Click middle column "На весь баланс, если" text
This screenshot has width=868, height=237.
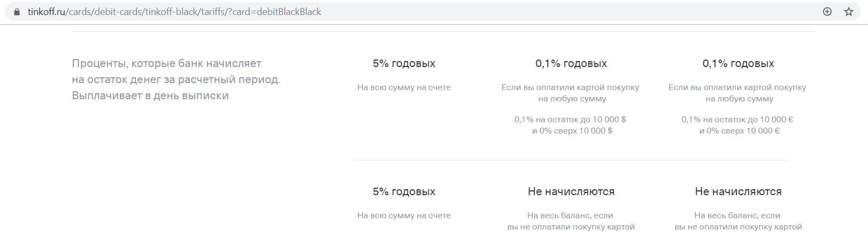[570, 216]
